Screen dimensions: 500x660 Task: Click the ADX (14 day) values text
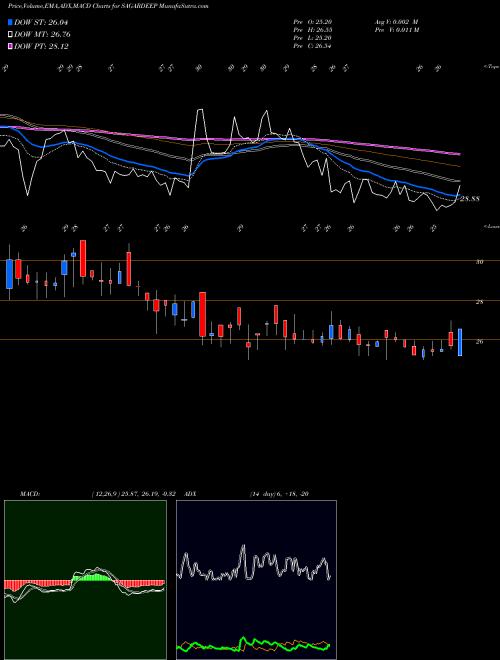[279, 494]
